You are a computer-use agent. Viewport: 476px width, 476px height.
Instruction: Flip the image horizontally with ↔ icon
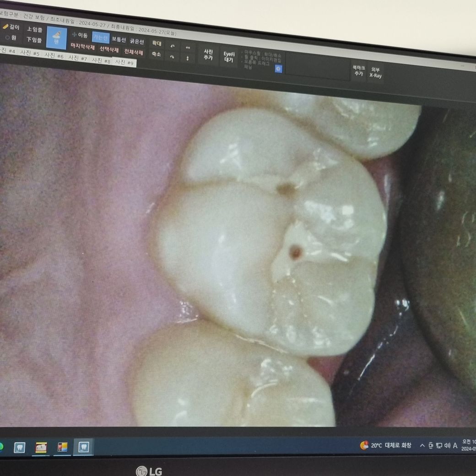188,47
